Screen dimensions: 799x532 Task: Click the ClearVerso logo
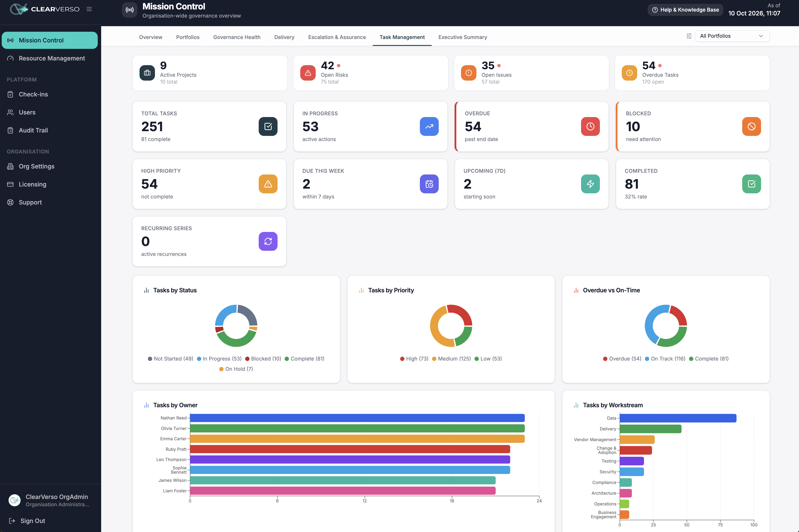44,9
